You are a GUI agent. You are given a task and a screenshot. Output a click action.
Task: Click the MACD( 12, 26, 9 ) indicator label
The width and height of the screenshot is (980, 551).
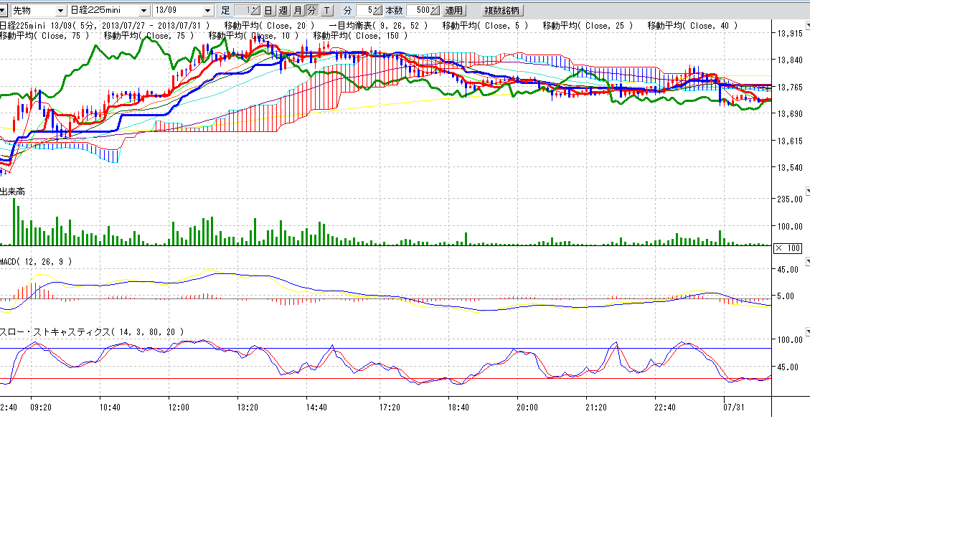pyautogui.click(x=36, y=262)
